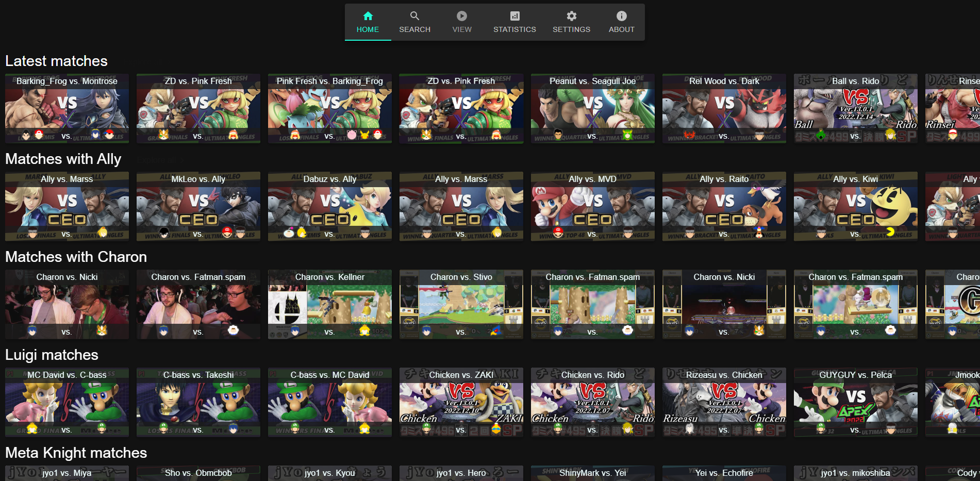Open the Charon vs. Kellner match
Screen dimensions: 980x481
[330, 304]
